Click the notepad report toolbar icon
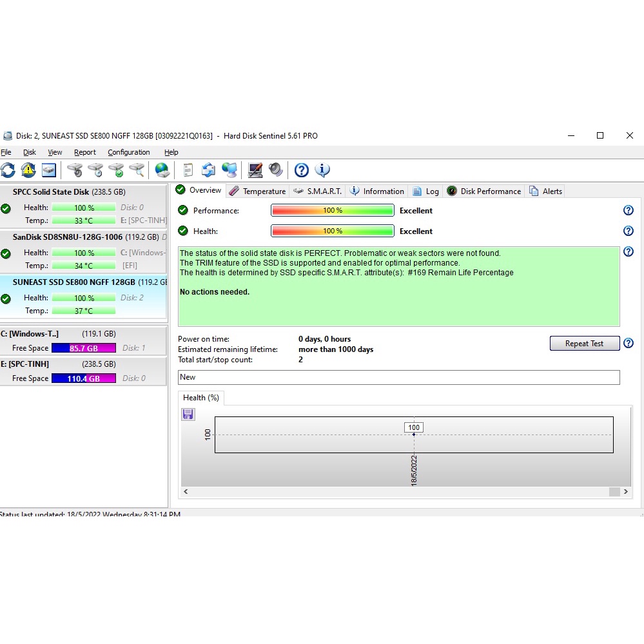The image size is (644, 644). [x=188, y=170]
